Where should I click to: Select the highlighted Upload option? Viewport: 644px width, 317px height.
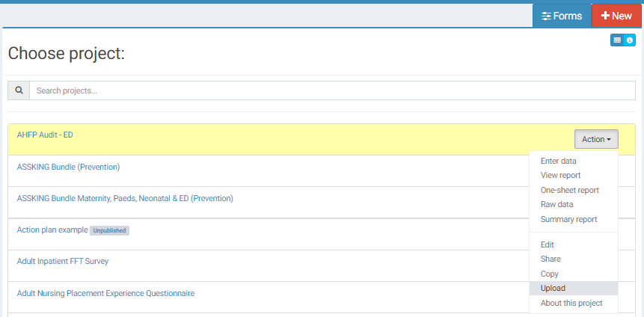pyautogui.click(x=553, y=289)
